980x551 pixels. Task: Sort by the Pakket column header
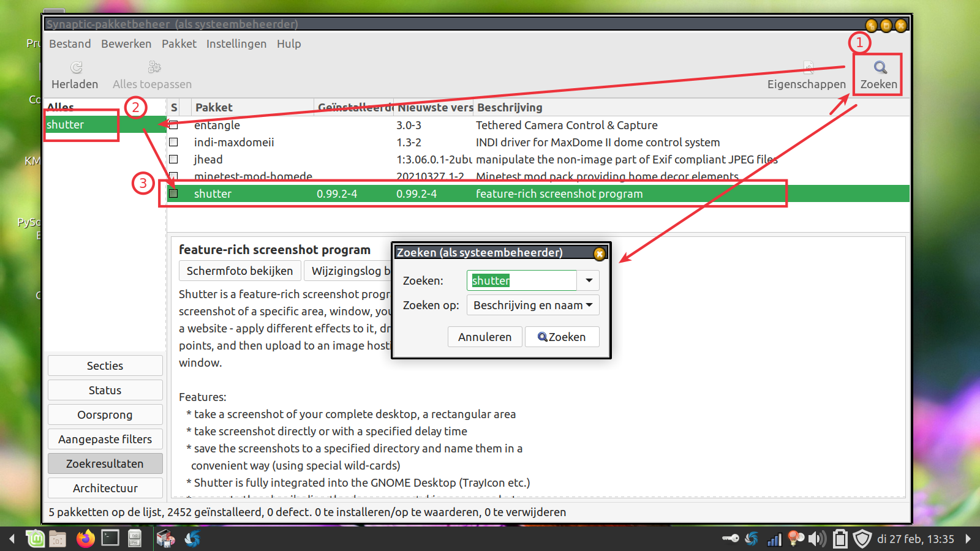point(252,107)
